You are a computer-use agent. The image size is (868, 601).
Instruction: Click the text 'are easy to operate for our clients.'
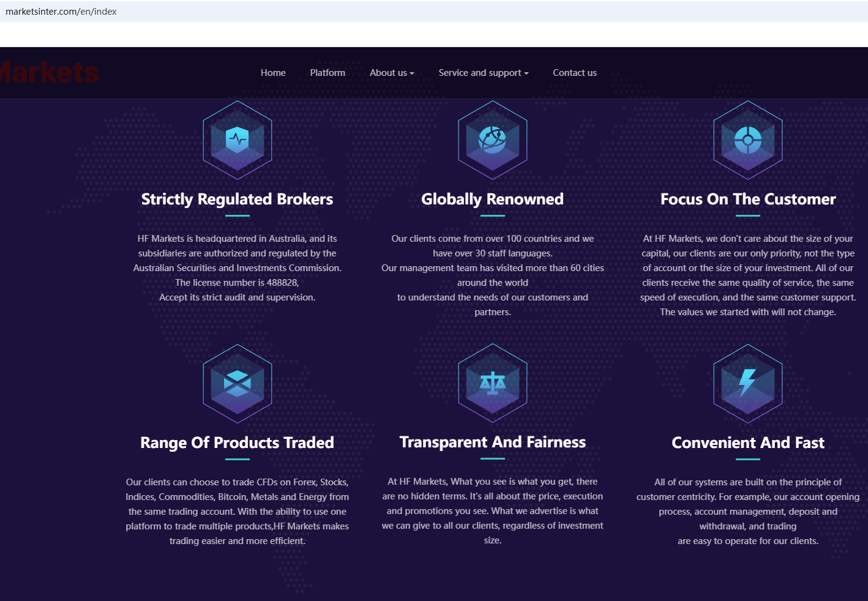click(x=748, y=541)
